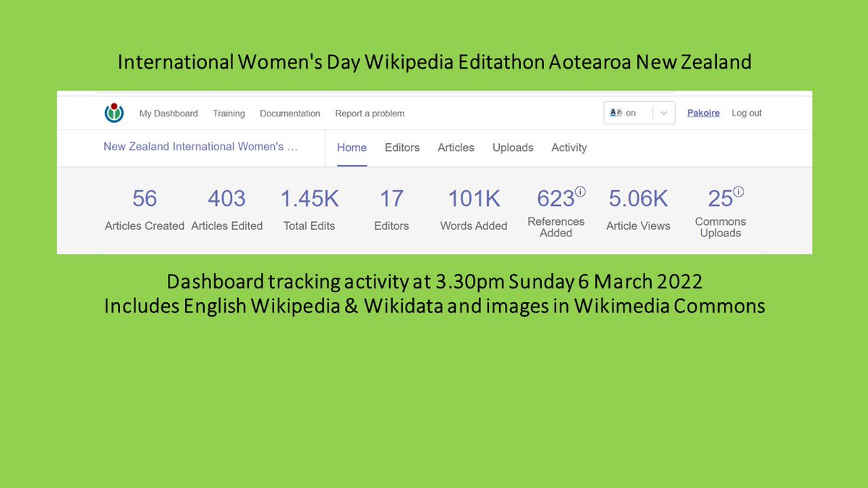
Task: Click the '17' Editors value
Action: pyautogui.click(x=391, y=199)
